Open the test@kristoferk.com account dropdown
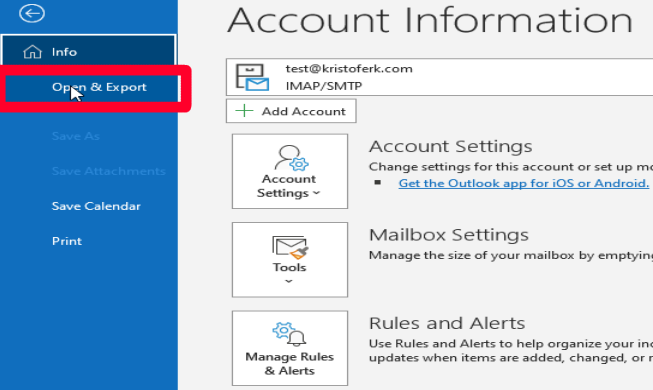653x390 pixels. [x=439, y=77]
